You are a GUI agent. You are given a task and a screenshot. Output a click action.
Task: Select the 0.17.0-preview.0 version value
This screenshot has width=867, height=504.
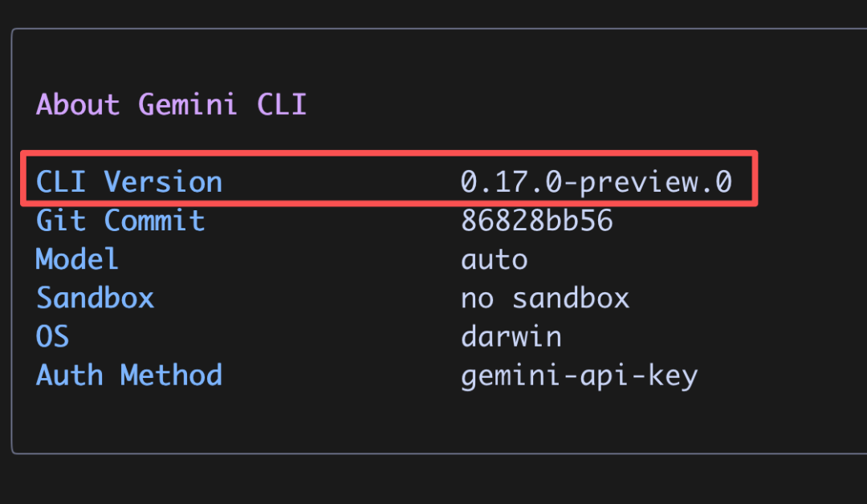pyautogui.click(x=596, y=182)
